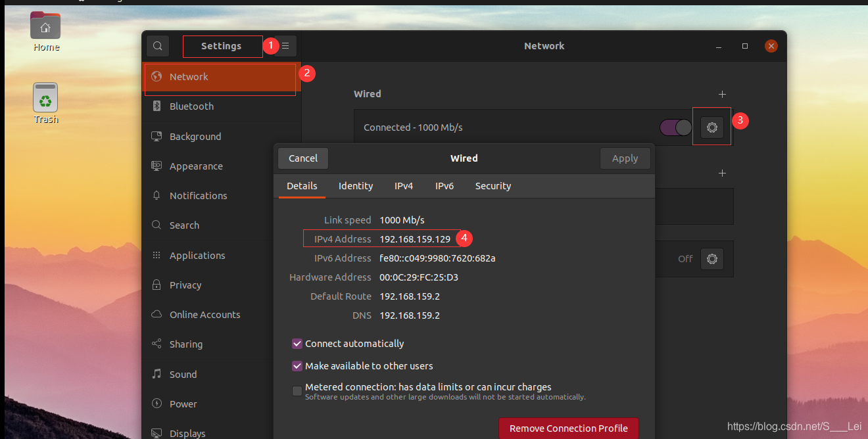Screen dimensions: 868x439
Task: Click the DNS value 192.168.159.2
Action: tap(410, 315)
